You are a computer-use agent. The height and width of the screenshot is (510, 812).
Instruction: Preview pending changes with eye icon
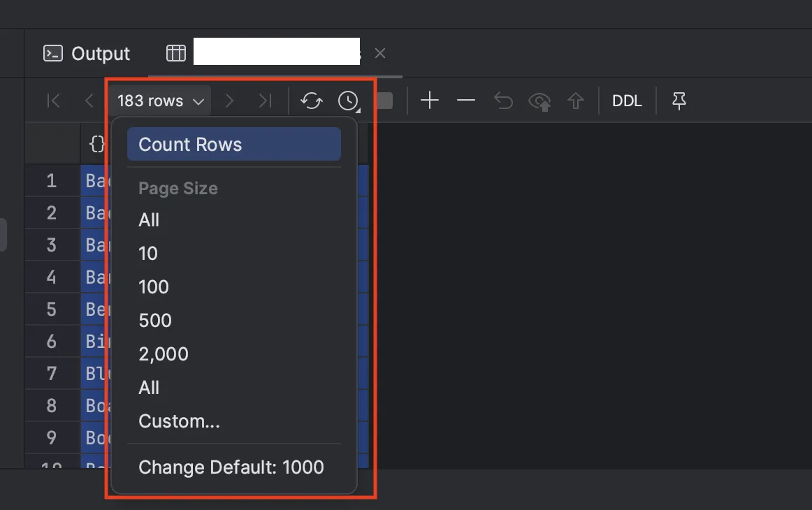pos(539,102)
